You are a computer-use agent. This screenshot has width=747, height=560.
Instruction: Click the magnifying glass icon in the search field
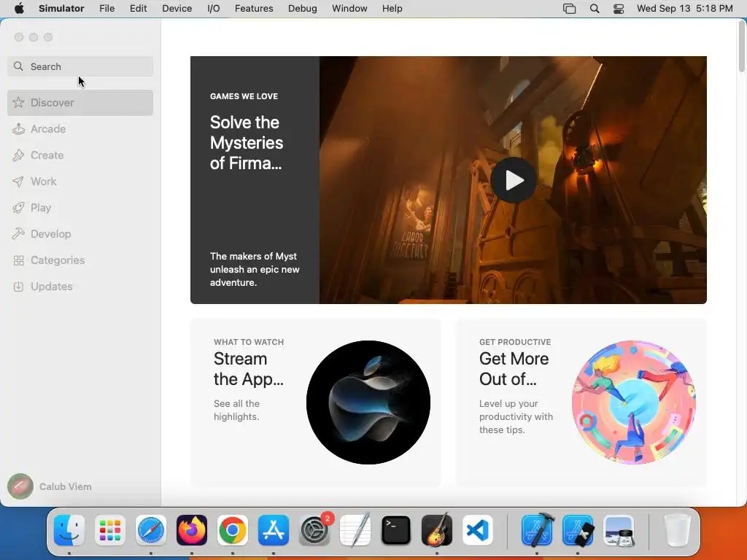[18, 66]
